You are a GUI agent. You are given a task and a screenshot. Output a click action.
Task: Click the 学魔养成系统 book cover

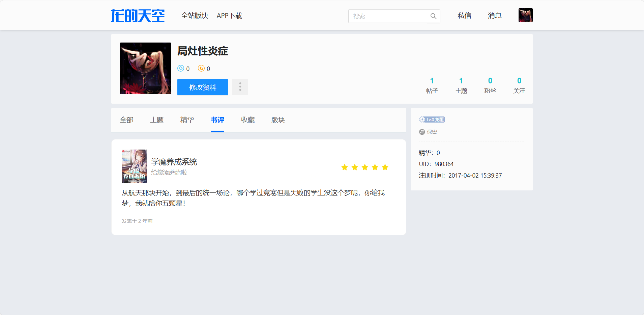[134, 166]
